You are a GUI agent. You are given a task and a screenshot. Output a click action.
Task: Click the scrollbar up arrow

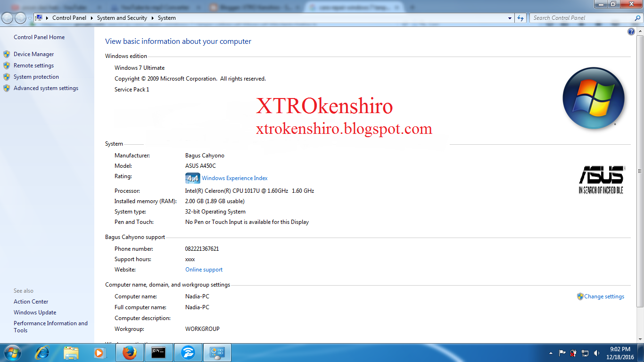[x=640, y=30]
